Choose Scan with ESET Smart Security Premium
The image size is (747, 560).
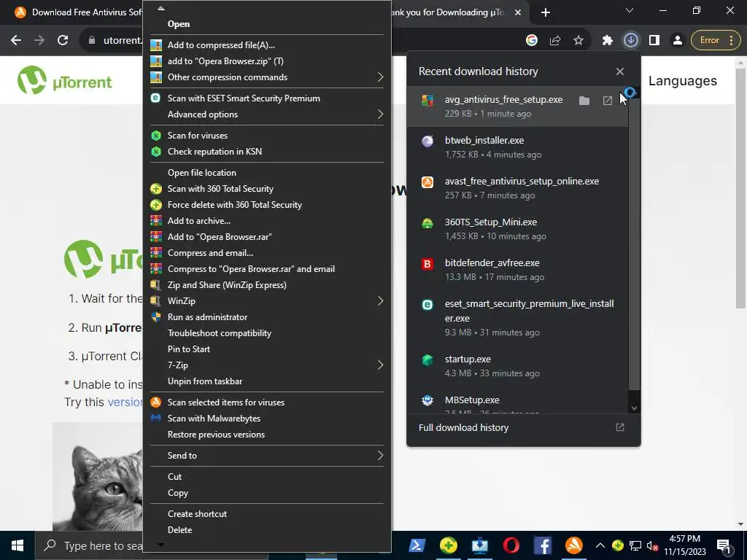point(267,98)
